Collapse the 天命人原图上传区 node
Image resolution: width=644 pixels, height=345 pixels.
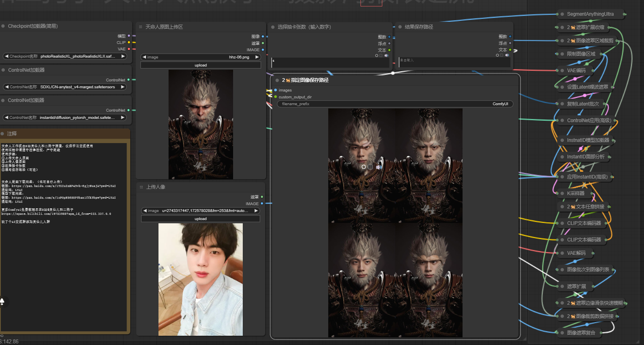pos(141,27)
